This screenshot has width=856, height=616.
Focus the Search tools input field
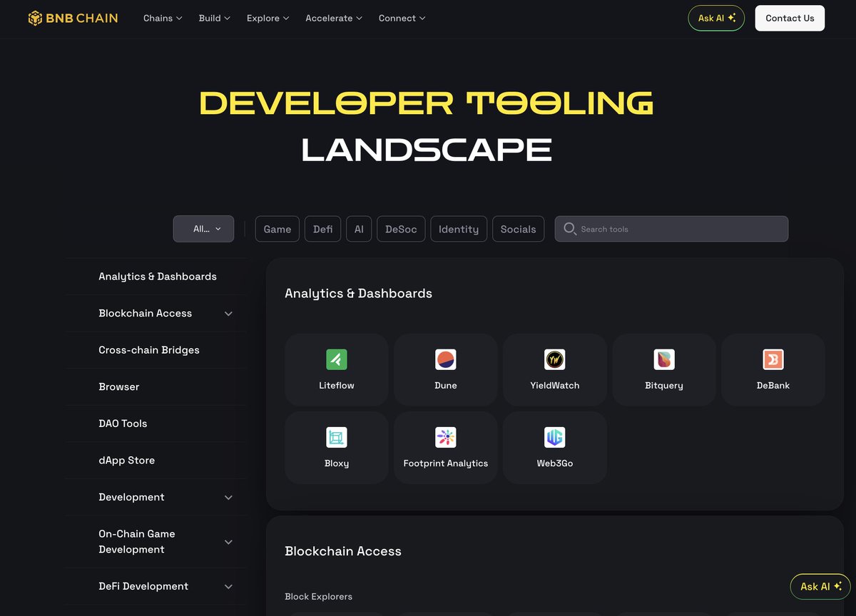[x=672, y=229]
